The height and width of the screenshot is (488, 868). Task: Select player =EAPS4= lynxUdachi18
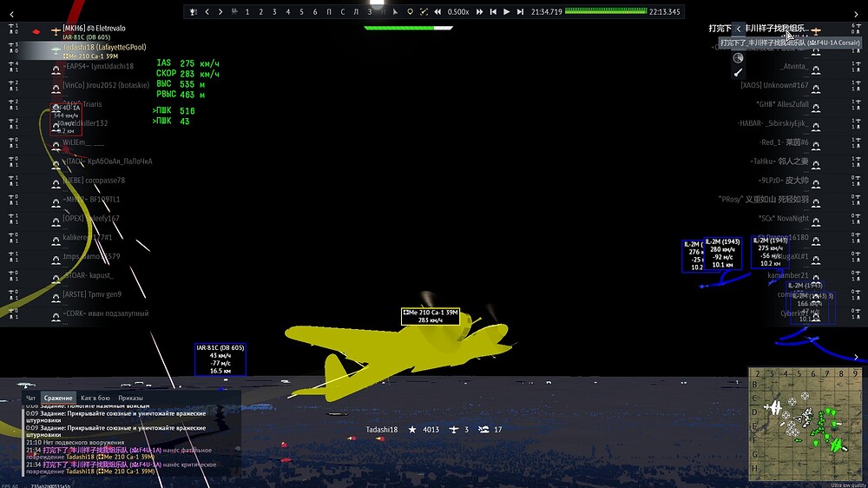pyautogui.click(x=98, y=67)
